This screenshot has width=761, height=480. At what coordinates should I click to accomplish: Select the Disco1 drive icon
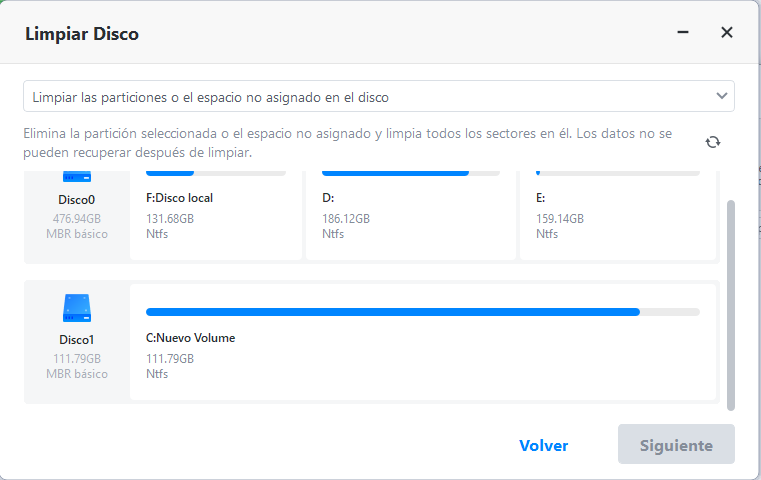76,307
